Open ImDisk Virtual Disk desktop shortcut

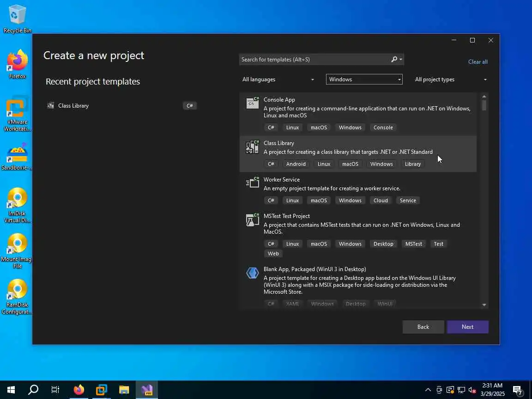pyautogui.click(x=17, y=205)
